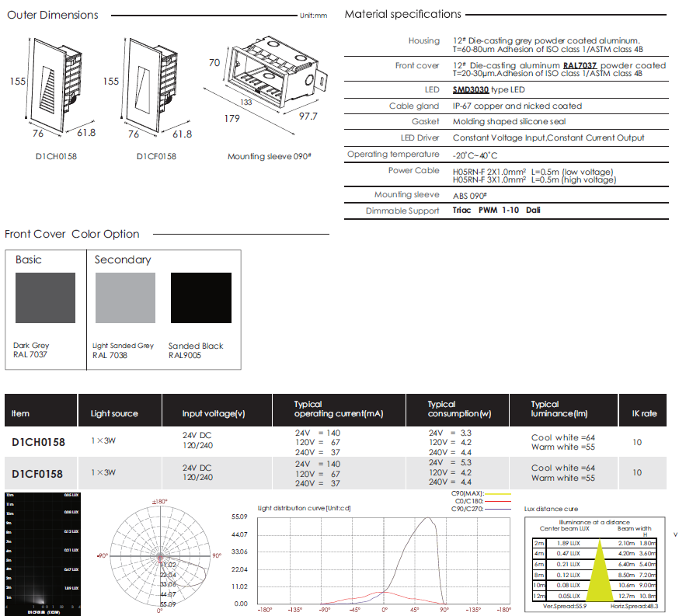Viewport: 679px width, 616px height.
Task: Select the Sanded Black RAL9005 swatch
Action: point(200,298)
